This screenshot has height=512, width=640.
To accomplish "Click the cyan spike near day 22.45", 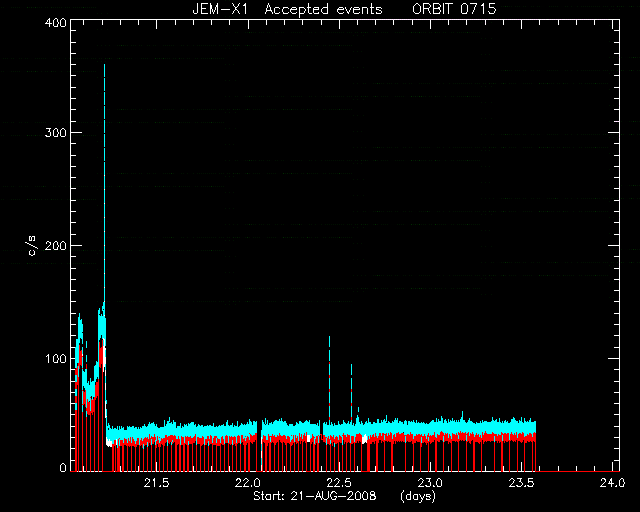I will (329, 378).
